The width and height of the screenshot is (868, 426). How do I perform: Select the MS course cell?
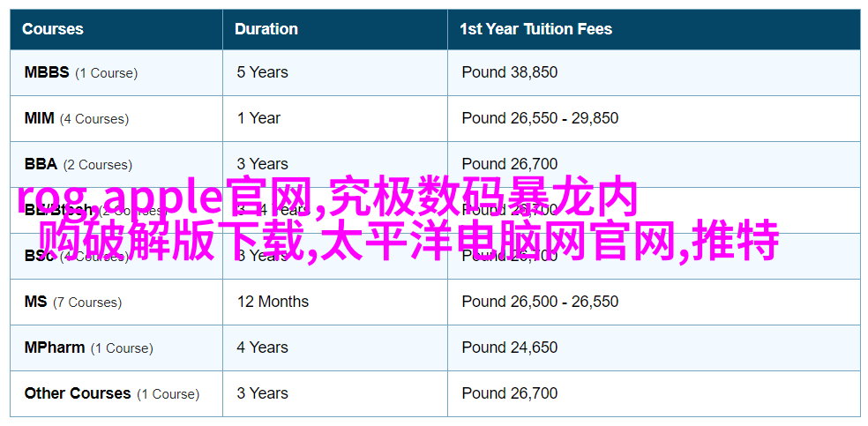click(x=116, y=302)
